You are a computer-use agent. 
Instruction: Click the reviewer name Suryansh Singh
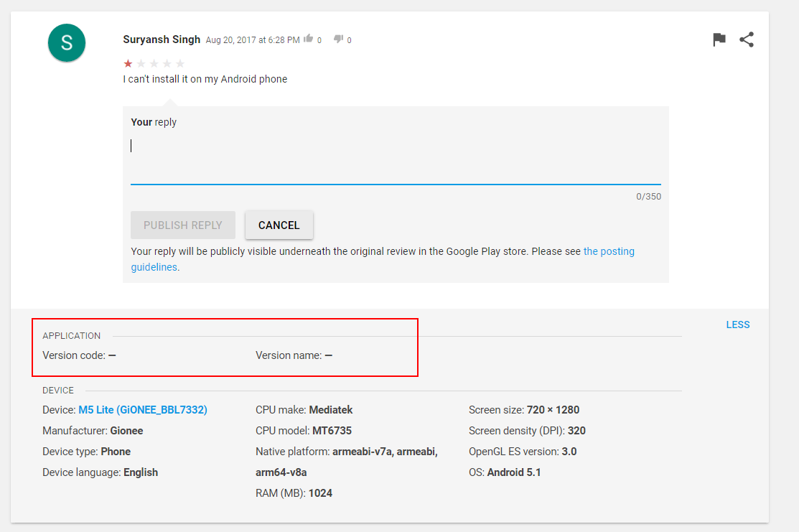pos(162,39)
